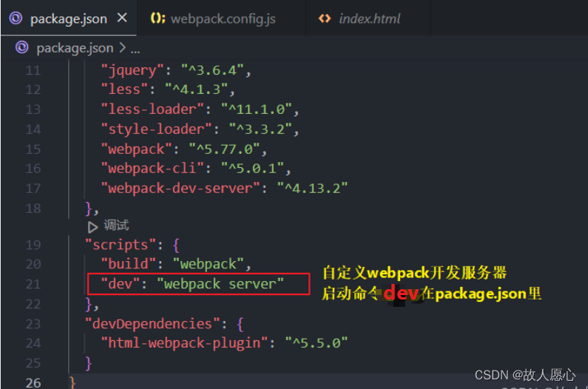Click the "devDependencies" key
This screenshot has width=588, height=389.
click(x=152, y=324)
